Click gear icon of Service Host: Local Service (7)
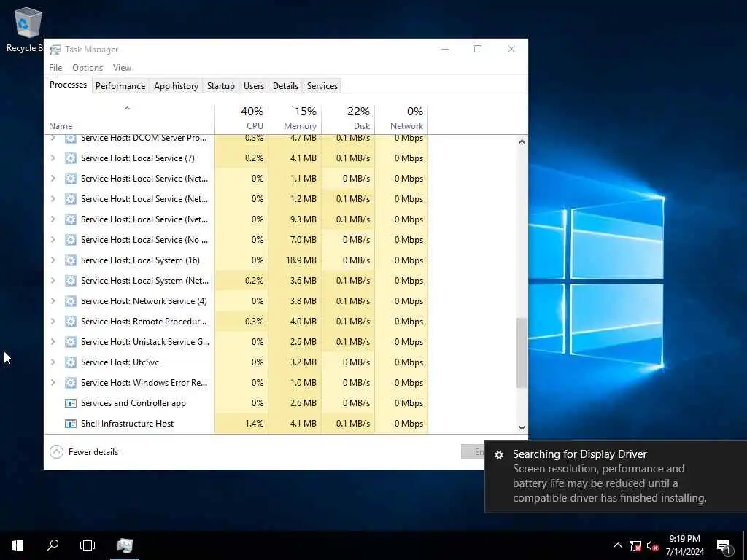The image size is (747, 560). (x=71, y=158)
